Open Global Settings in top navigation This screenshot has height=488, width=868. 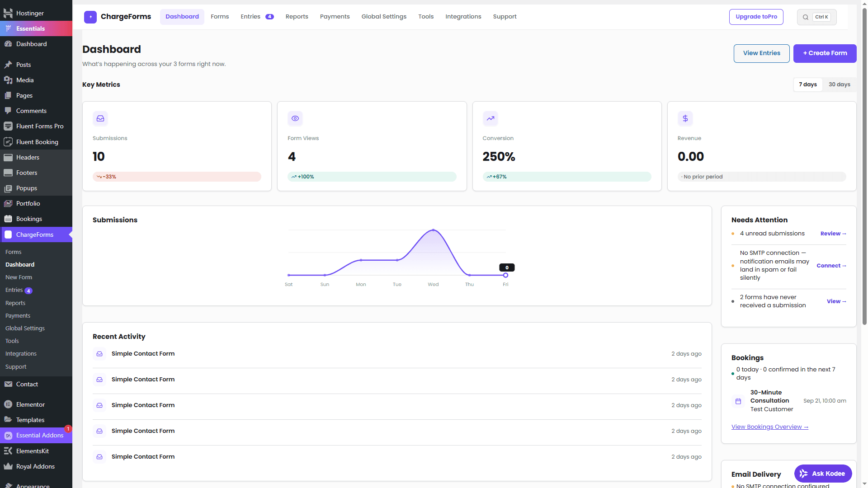pyautogui.click(x=384, y=17)
